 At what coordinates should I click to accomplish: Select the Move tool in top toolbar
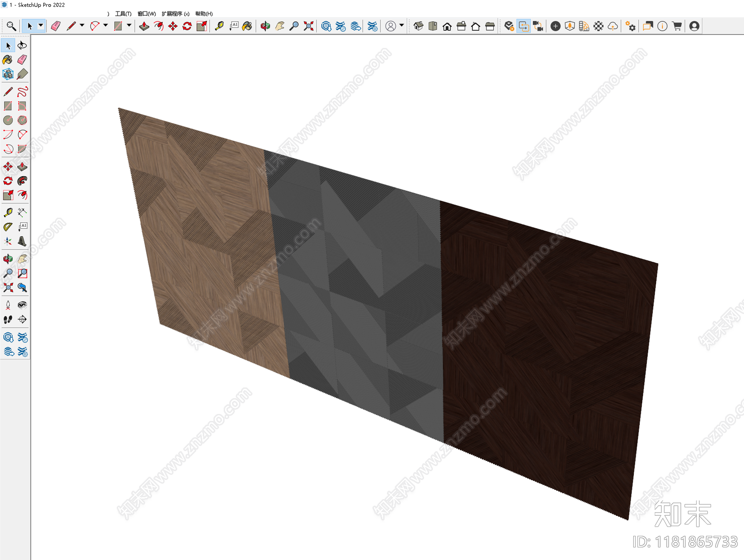coord(173,26)
